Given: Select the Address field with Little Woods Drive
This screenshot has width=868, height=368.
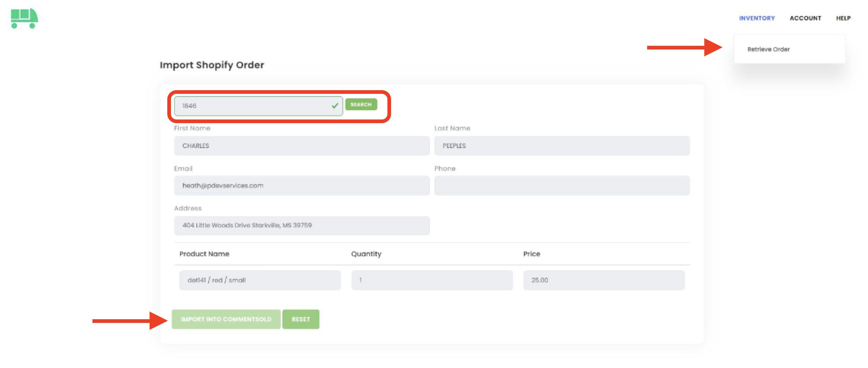Looking at the screenshot, I should click(x=302, y=225).
